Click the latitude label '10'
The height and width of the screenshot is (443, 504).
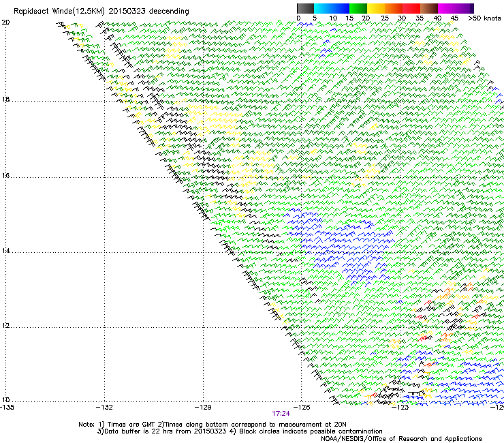5,400
